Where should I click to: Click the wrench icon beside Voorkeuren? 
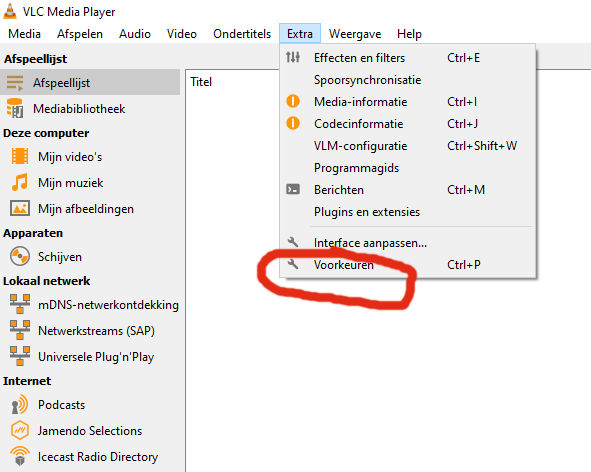293,264
